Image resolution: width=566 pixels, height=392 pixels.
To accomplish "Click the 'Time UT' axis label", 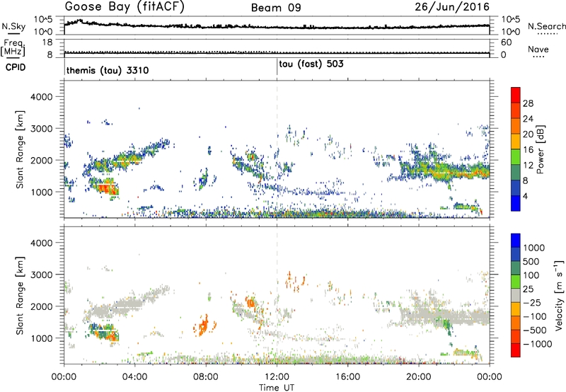I will click(277, 388).
